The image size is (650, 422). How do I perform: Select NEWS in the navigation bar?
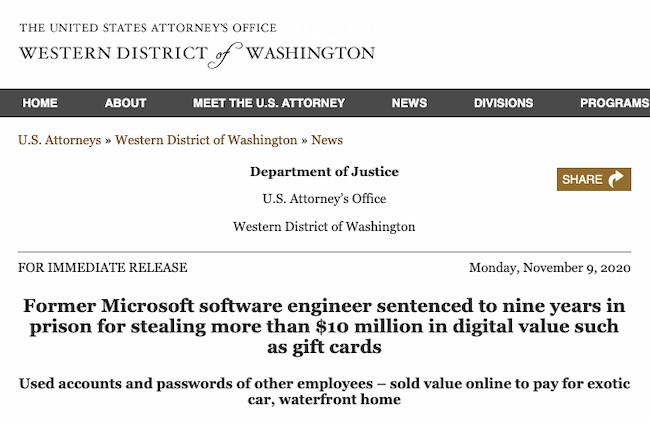(x=409, y=103)
